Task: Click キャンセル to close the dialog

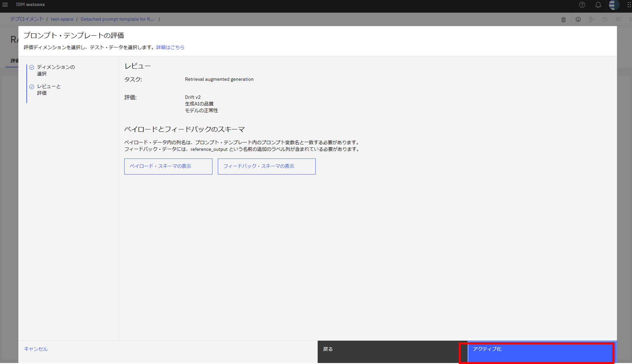Action: coord(36,349)
